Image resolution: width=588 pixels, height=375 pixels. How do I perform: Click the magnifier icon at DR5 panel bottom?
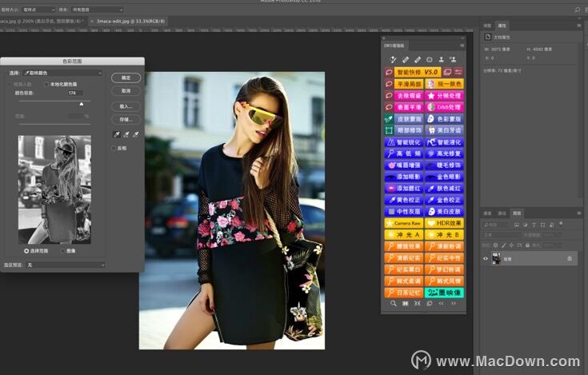click(x=394, y=304)
